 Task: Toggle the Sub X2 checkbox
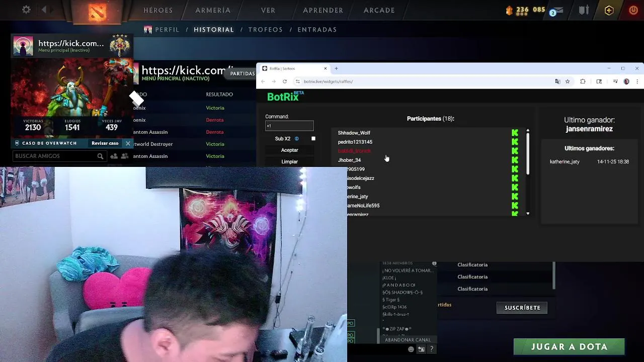313,139
